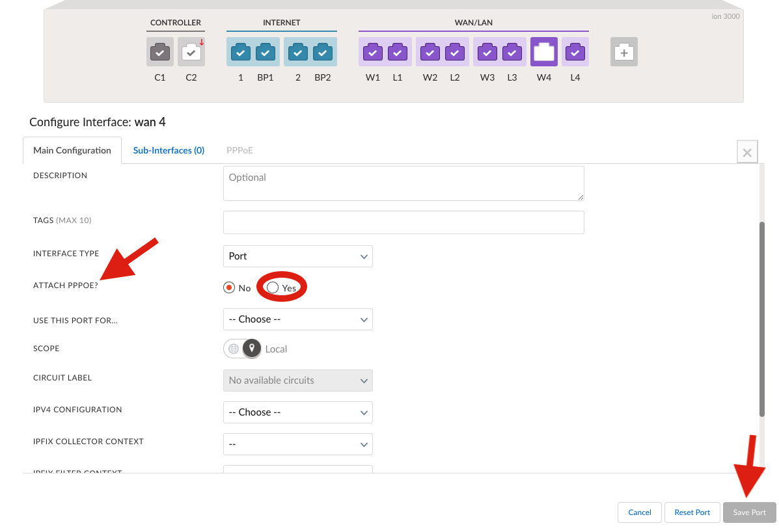Open the Circuit Label dropdown
The image size is (779, 532).
tap(297, 380)
